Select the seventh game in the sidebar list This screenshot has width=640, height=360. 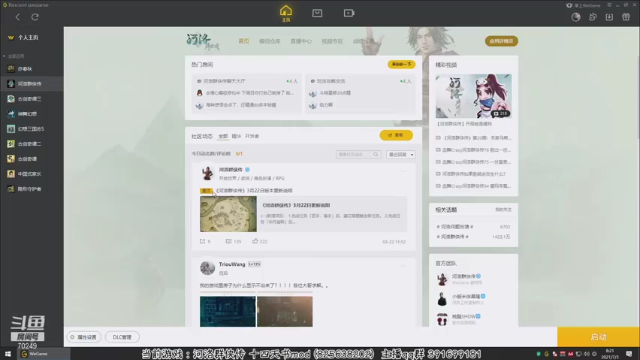point(32,159)
